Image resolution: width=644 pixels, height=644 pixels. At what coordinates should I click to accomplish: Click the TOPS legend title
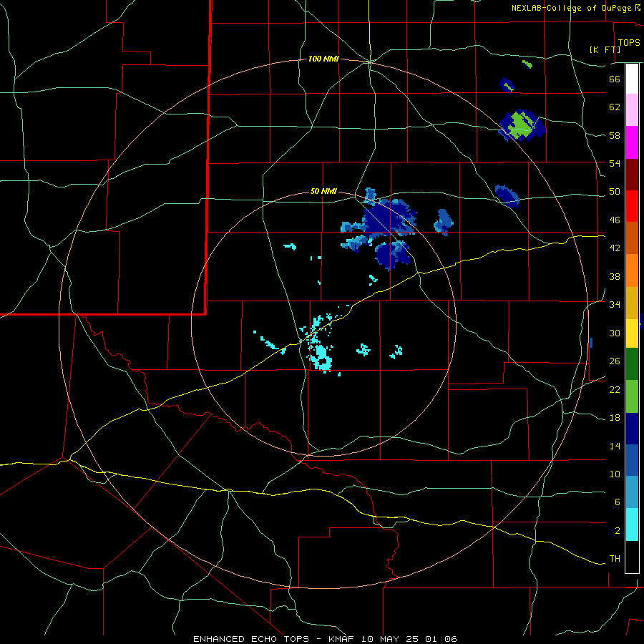(629, 43)
